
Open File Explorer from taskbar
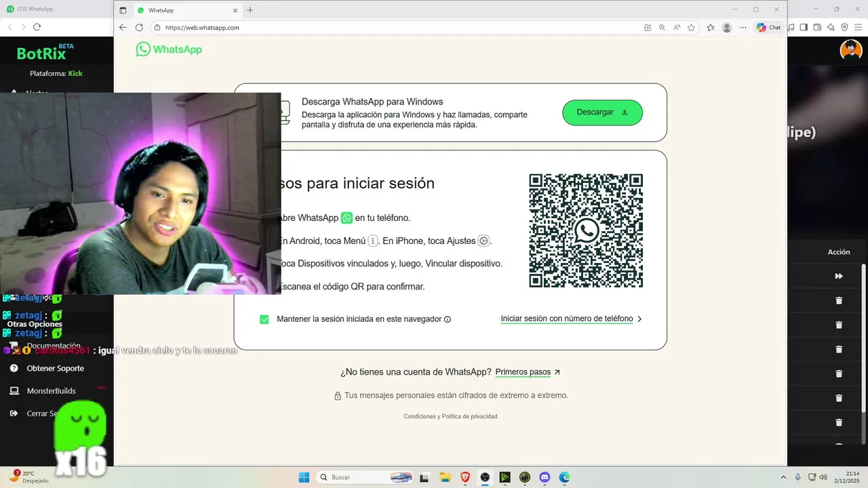pyautogui.click(x=445, y=477)
